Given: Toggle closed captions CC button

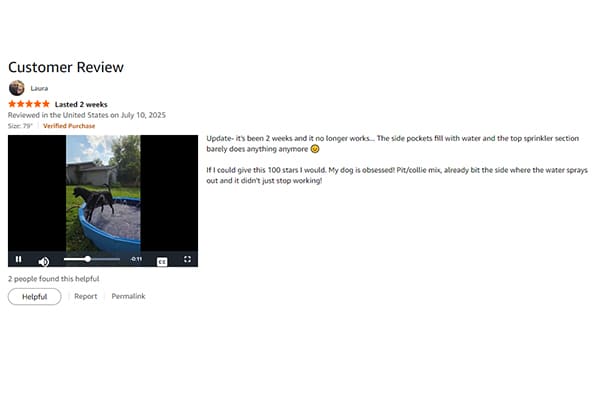Looking at the screenshot, I should tap(162, 262).
